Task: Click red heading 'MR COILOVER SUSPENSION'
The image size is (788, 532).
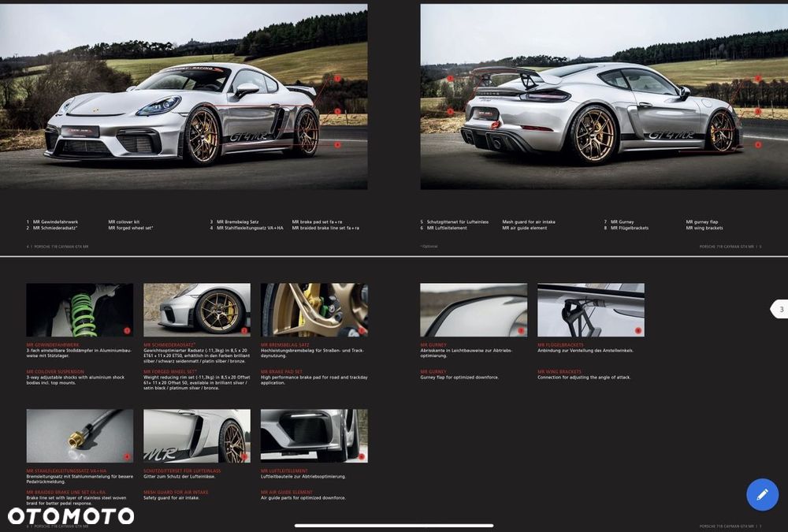Action: pos(55,371)
